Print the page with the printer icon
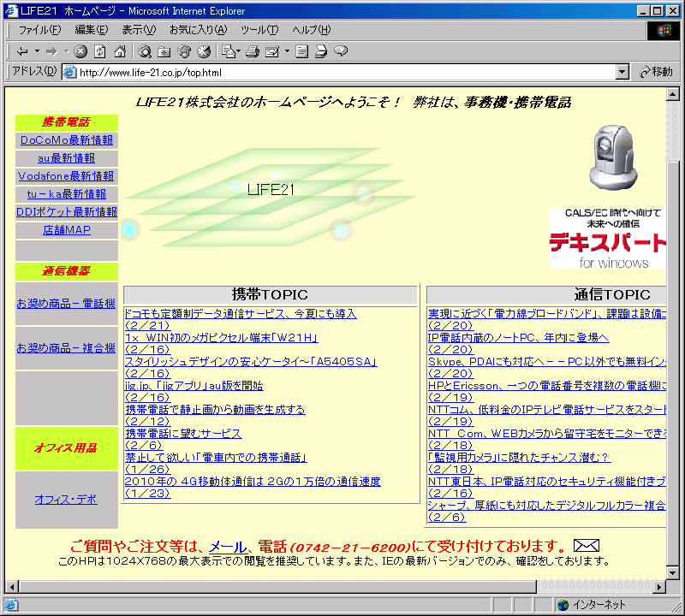685x616 pixels. (x=253, y=51)
